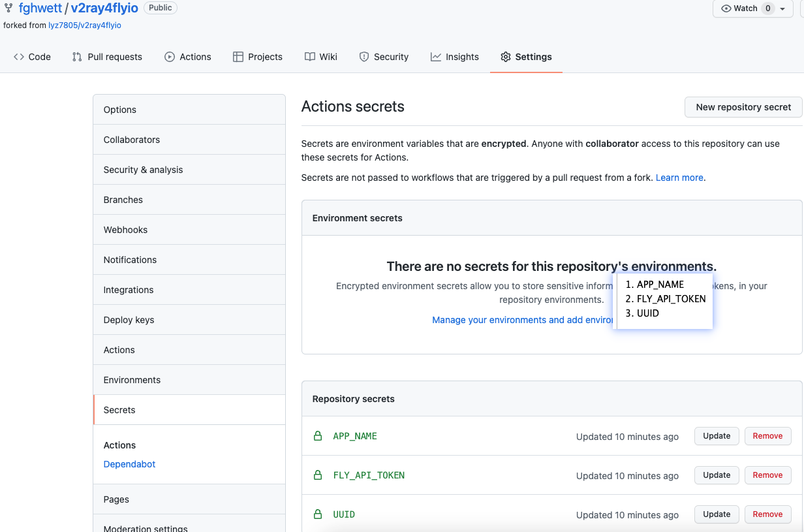
Task: Open the lyz7805/v2ray4flyio parent repository link
Action: click(85, 25)
